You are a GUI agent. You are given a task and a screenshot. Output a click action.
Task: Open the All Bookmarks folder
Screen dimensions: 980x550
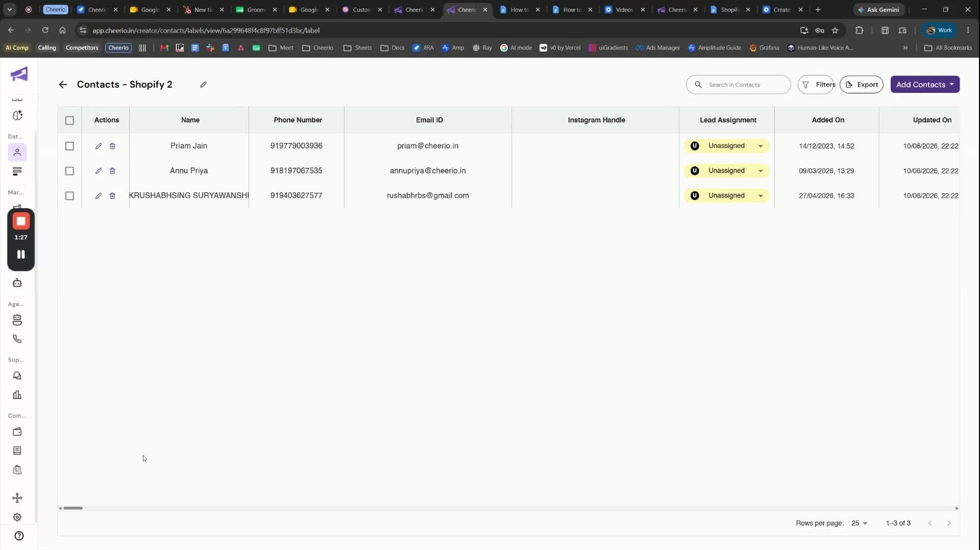948,48
